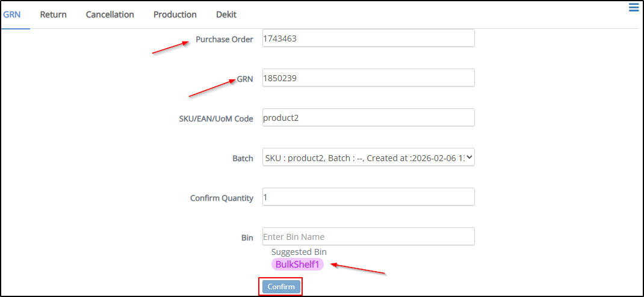Click the Purchase Order label
The width and height of the screenshot is (644, 297).
coord(224,40)
